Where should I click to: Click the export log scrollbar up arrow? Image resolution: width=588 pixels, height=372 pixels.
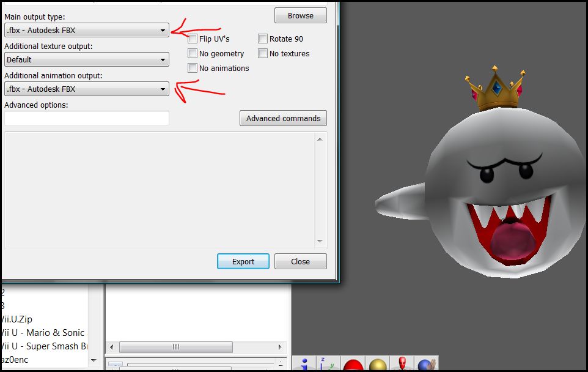pos(320,139)
